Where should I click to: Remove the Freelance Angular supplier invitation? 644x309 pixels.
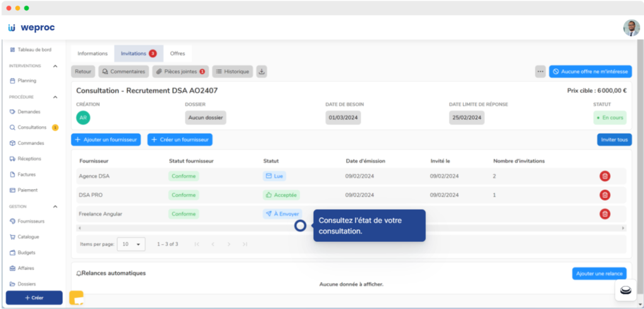pos(604,214)
